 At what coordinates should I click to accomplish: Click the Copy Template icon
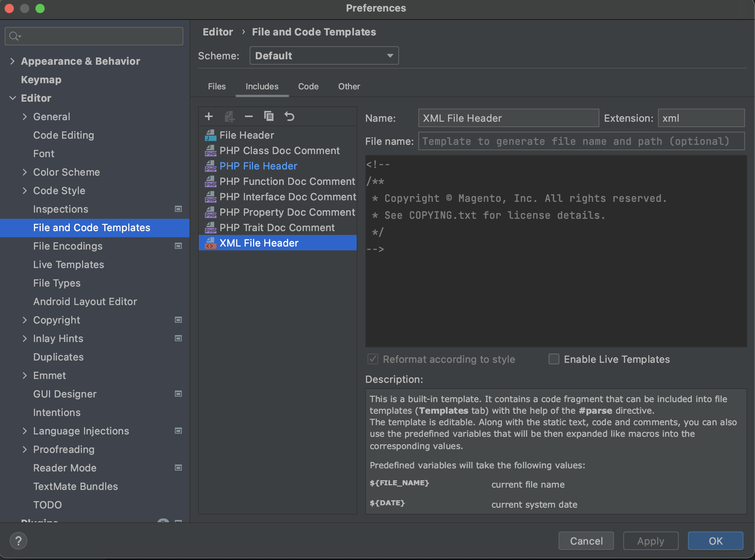[269, 116]
